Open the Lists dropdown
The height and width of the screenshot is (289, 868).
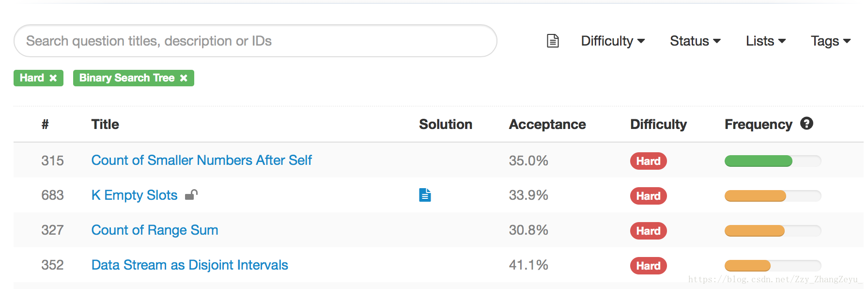click(x=766, y=41)
